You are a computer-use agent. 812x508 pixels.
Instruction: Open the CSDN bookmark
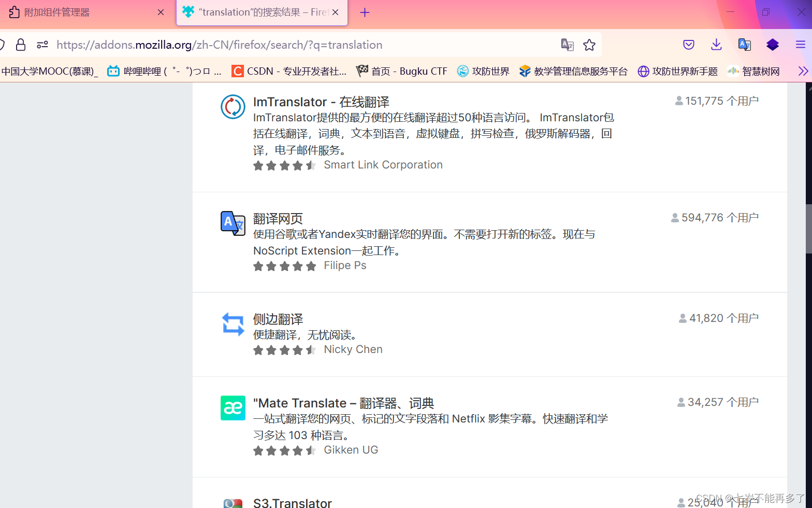point(289,71)
